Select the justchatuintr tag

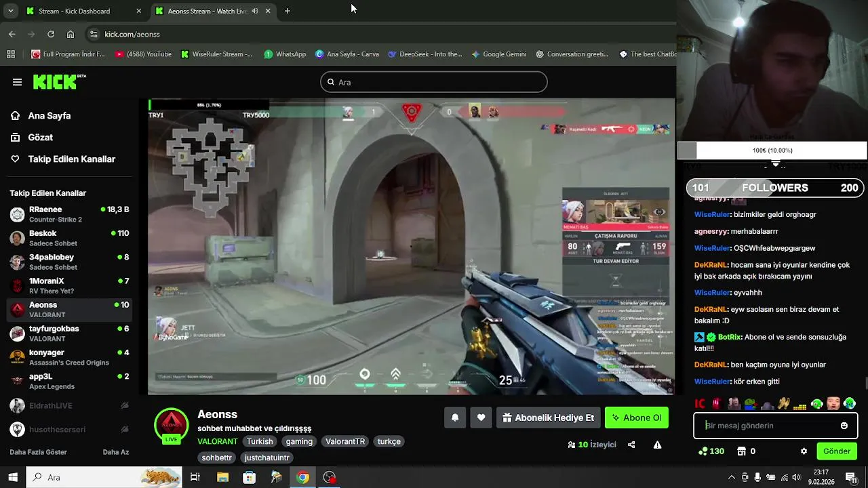267,457
